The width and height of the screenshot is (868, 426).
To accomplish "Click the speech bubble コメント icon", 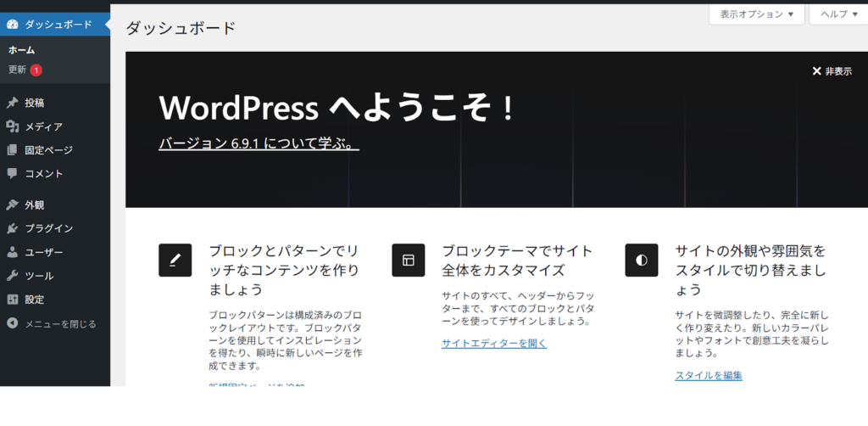I will (x=12, y=174).
